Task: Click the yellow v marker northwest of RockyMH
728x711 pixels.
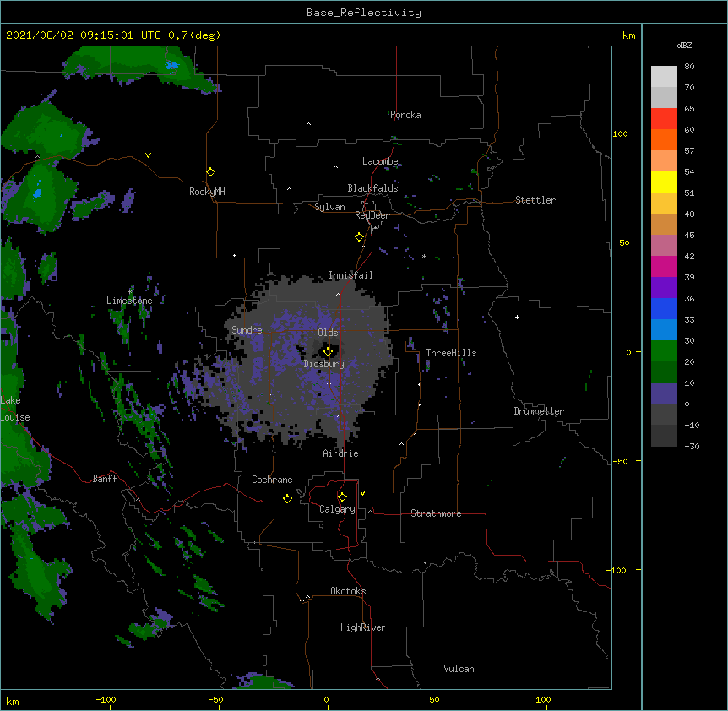Action: click(148, 155)
